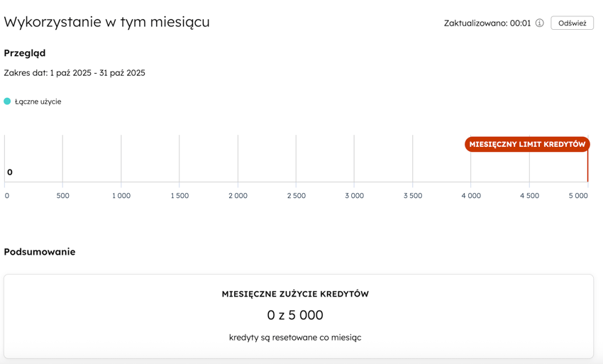The height and width of the screenshot is (364, 603).
Task: Click the 0 z 5 000 credits value
Action: 295,315
